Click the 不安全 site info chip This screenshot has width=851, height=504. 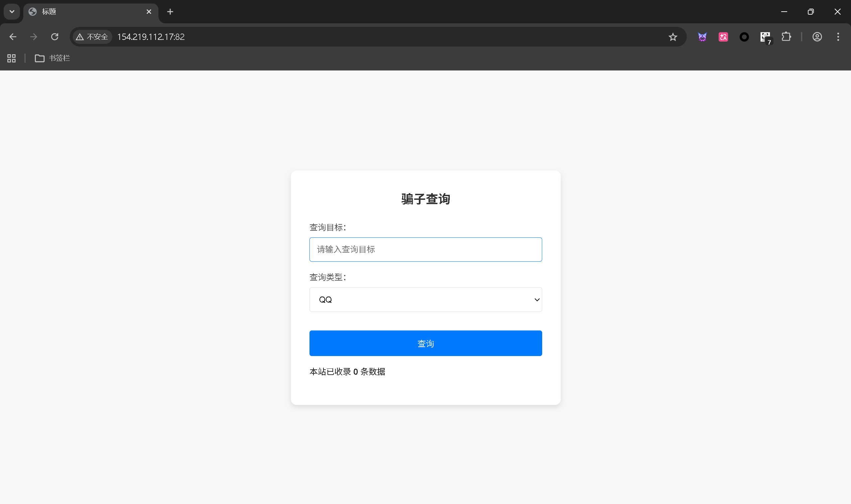pyautogui.click(x=92, y=37)
